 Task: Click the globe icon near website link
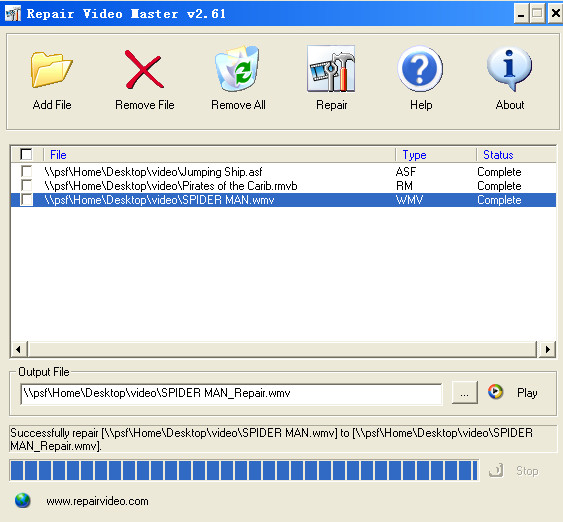(x=23, y=500)
